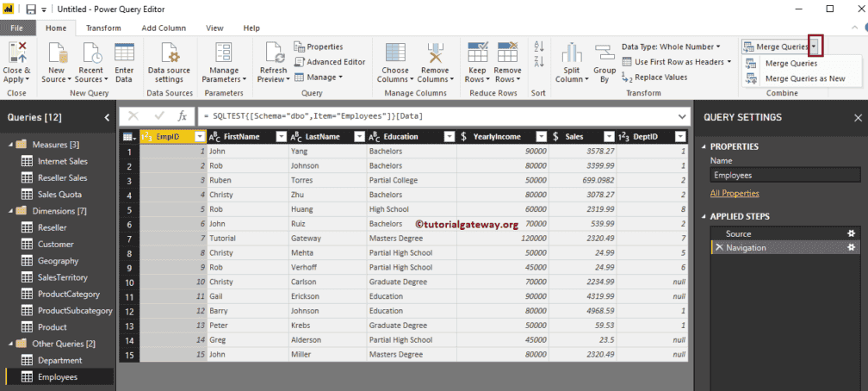868x391 pixels.
Task: Click the Close & Apply icon
Action: (x=16, y=53)
